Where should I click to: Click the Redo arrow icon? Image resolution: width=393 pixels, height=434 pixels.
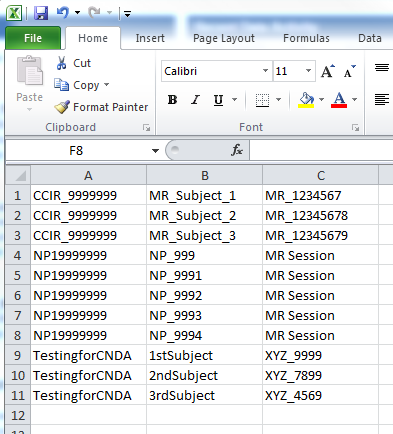pos(94,13)
